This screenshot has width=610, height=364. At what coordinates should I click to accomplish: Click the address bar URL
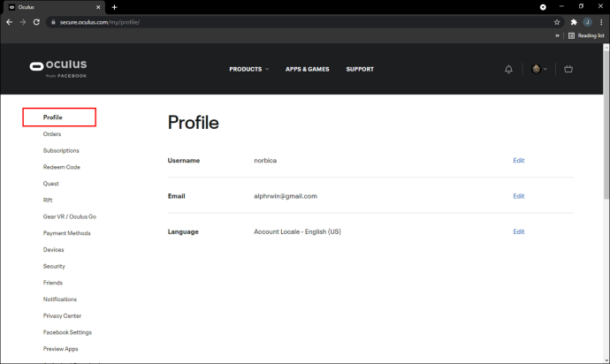100,22
